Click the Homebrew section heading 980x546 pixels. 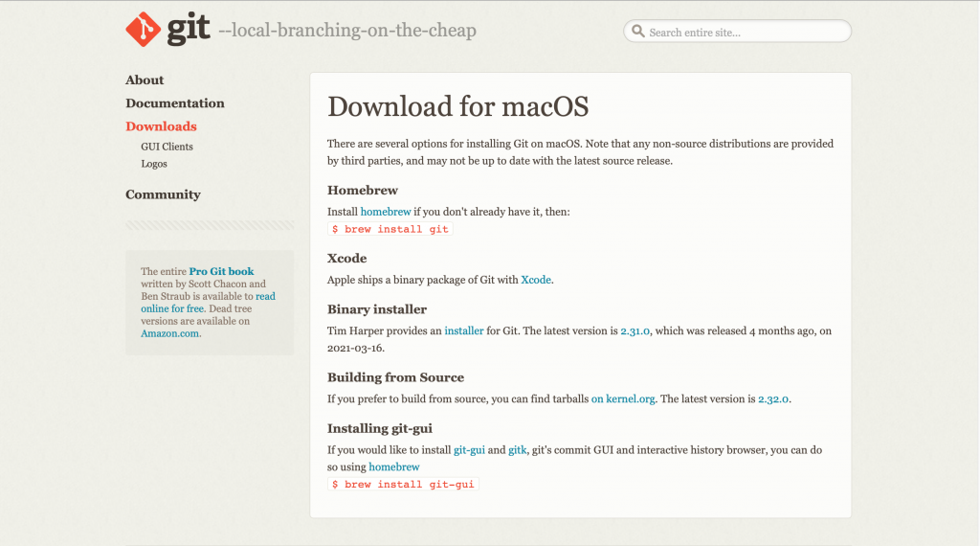363,190
